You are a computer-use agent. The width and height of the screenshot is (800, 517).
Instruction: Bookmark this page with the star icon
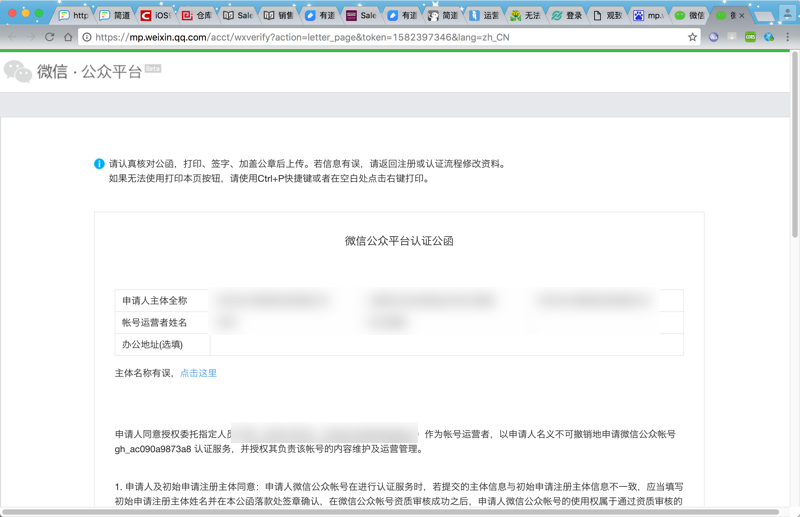(x=692, y=37)
